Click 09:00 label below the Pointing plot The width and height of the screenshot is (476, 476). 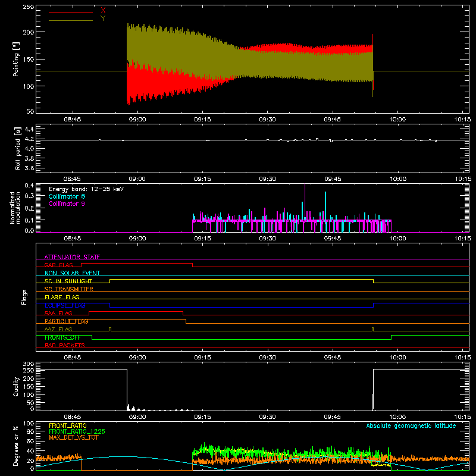tap(137, 120)
